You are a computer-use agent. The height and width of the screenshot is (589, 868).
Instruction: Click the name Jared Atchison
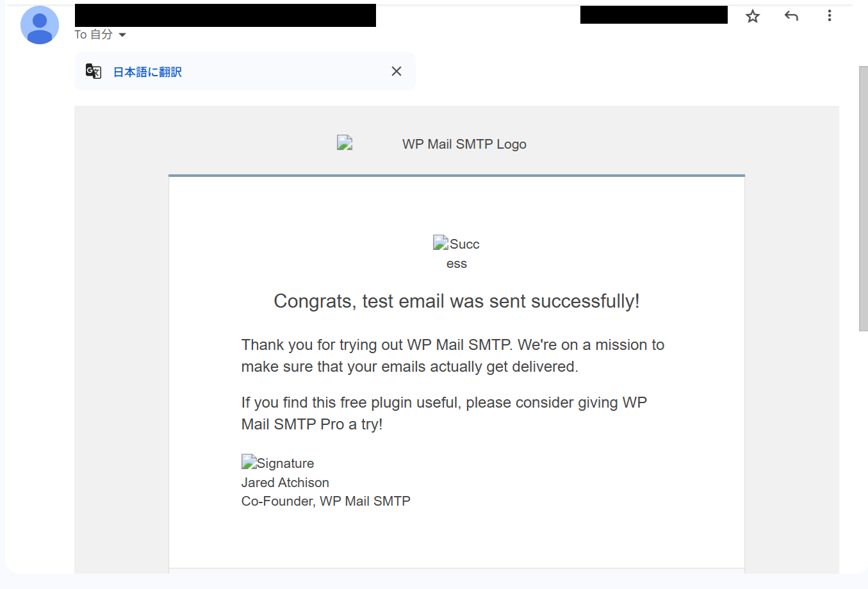[285, 483]
